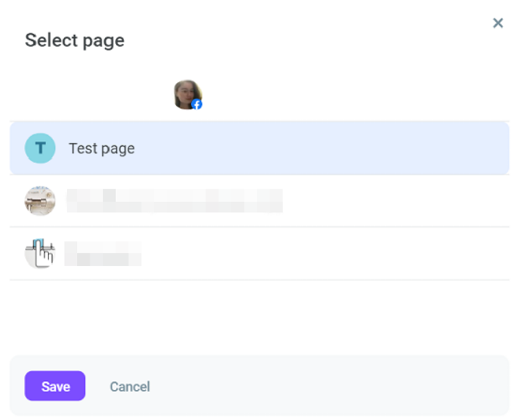The height and width of the screenshot is (420, 514).
Task: Click the gray footer bar beside Cancel
Action: point(327,386)
